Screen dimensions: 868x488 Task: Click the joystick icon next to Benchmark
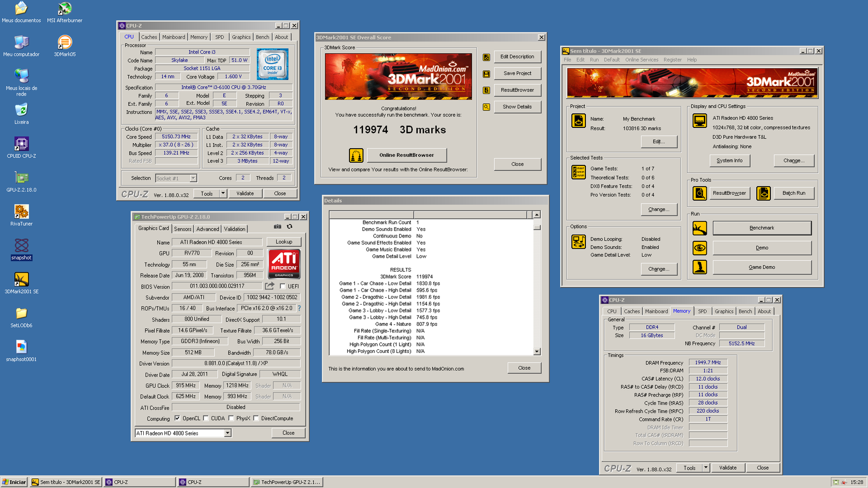[699, 228]
